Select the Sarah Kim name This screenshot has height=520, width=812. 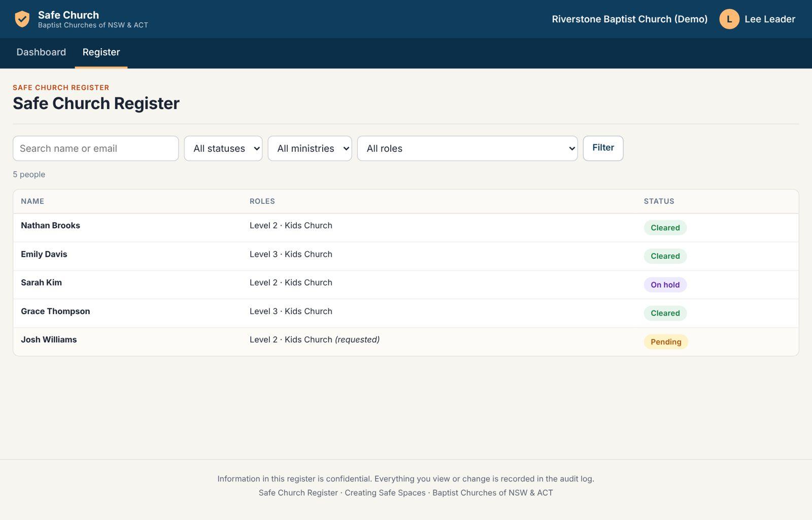(41, 283)
